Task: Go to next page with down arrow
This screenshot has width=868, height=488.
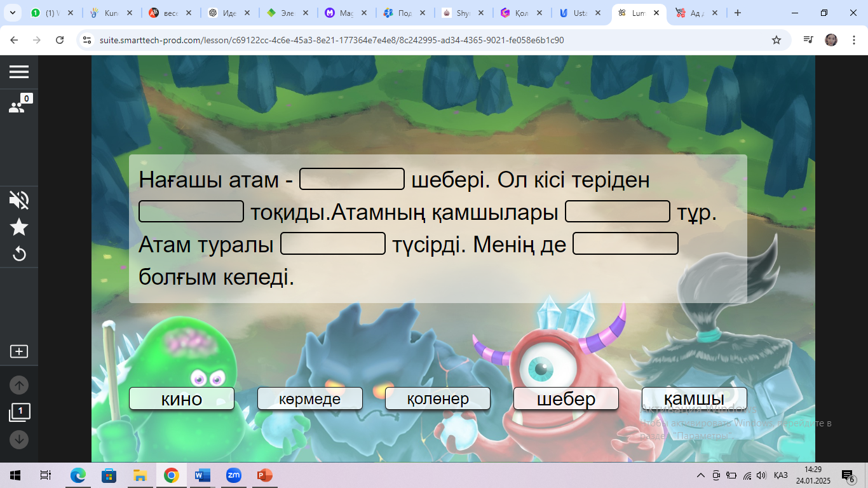Action: point(19,439)
